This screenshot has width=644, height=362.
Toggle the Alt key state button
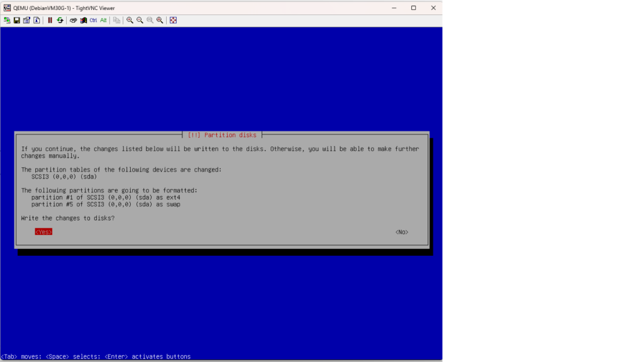pos(103,20)
